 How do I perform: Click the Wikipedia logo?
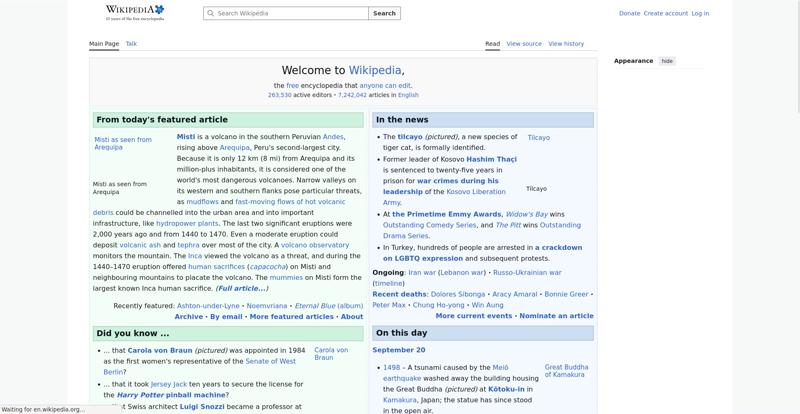(x=135, y=12)
